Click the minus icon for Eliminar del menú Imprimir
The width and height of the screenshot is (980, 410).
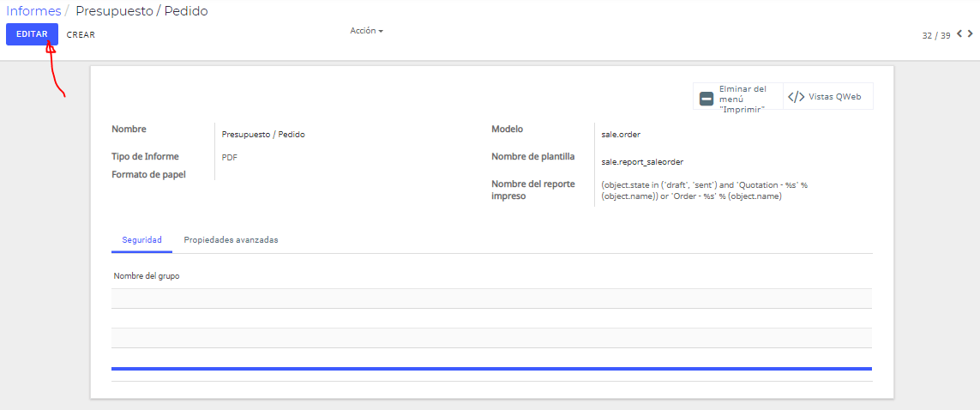pos(706,98)
